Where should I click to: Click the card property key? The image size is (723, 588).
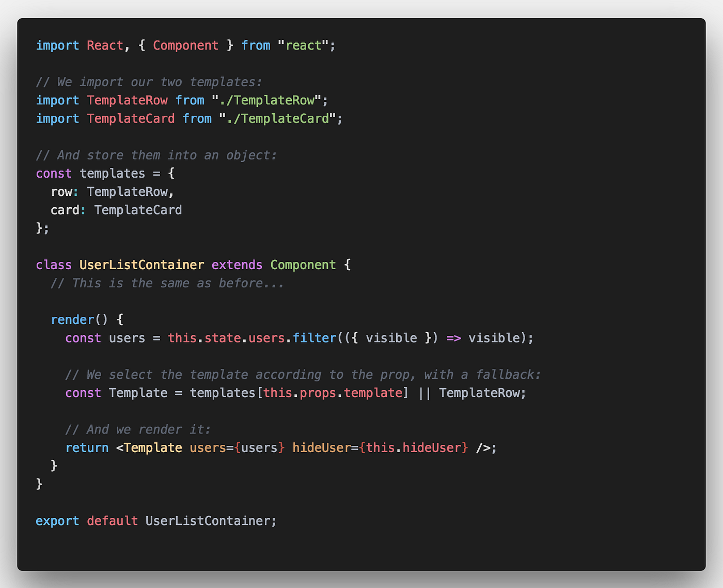(x=65, y=210)
